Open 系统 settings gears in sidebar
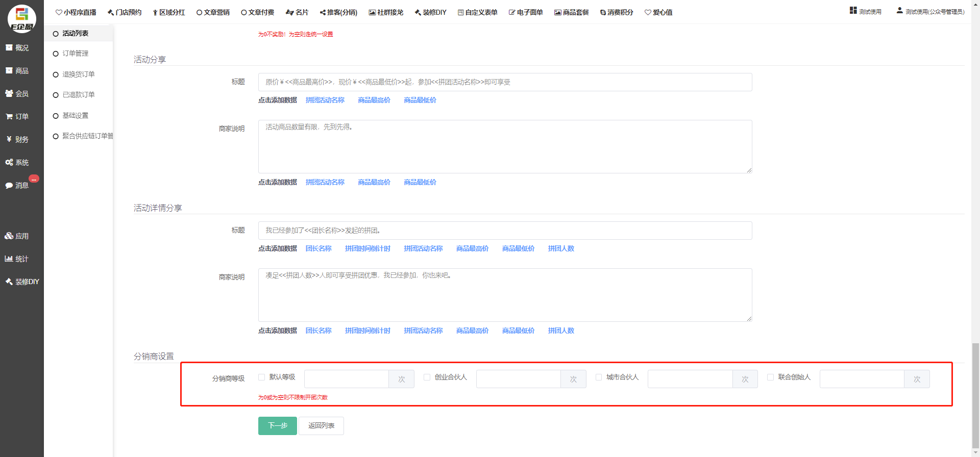Screen dimensions: 980x457 click(17, 163)
